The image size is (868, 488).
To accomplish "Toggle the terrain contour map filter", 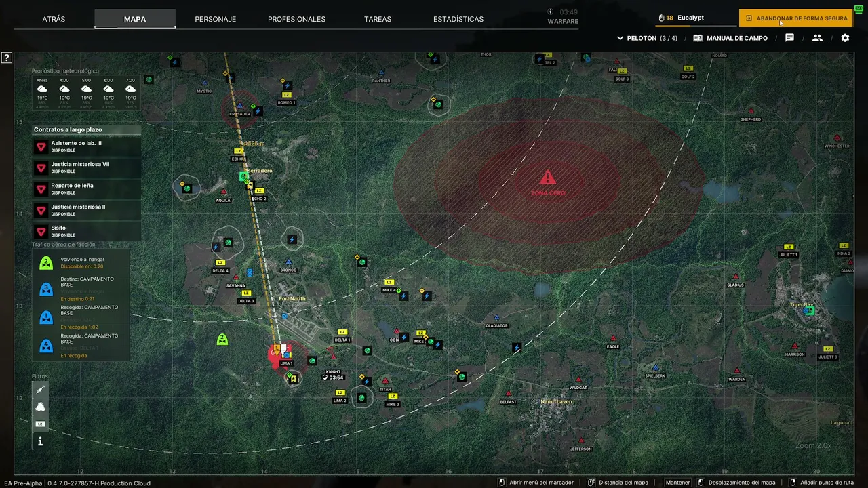I will pos(40,407).
